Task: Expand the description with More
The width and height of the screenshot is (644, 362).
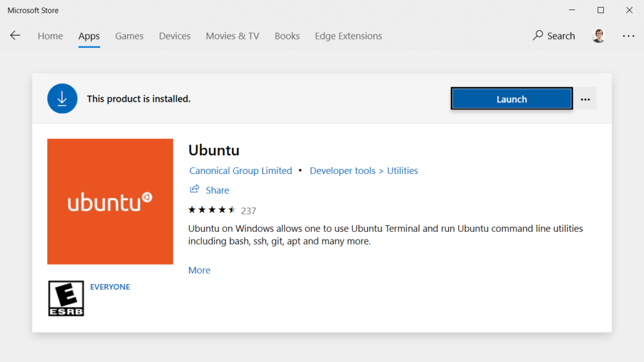Action: pyautogui.click(x=199, y=270)
